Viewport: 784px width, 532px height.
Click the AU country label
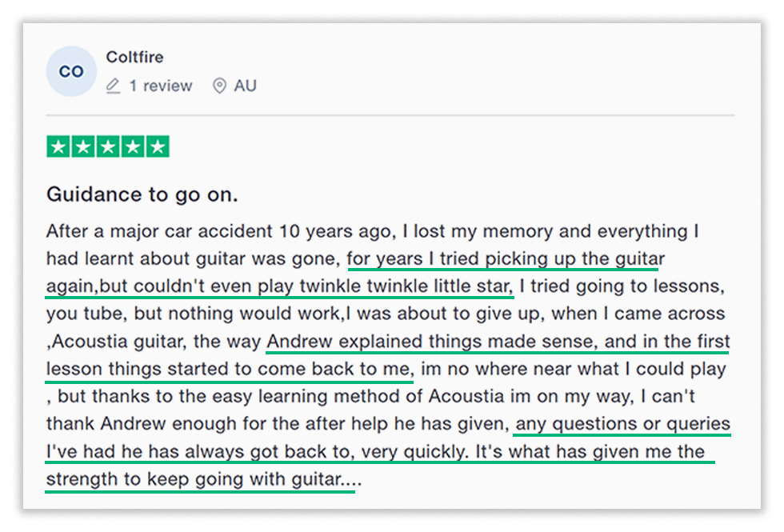(x=245, y=86)
